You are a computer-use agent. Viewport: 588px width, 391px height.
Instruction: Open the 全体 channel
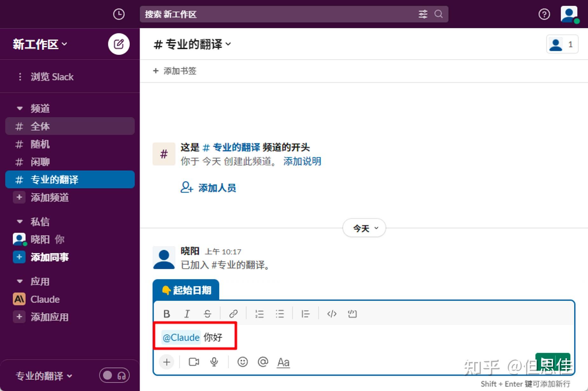click(x=70, y=126)
